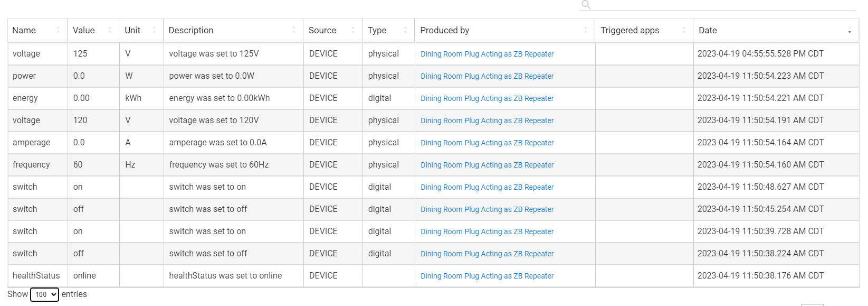Image resolution: width=868 pixels, height=306 pixels.
Task: Sort by Name column arrows
Action: pyautogui.click(x=58, y=31)
